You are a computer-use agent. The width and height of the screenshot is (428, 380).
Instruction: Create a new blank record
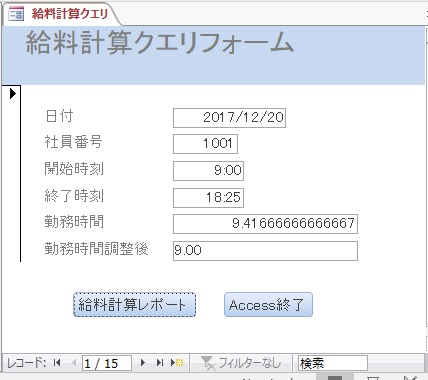coord(177,363)
